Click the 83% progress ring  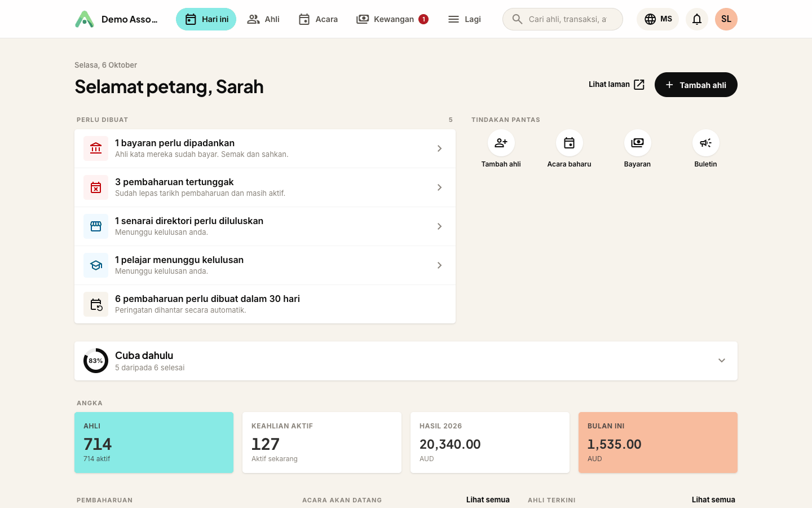coord(96,361)
